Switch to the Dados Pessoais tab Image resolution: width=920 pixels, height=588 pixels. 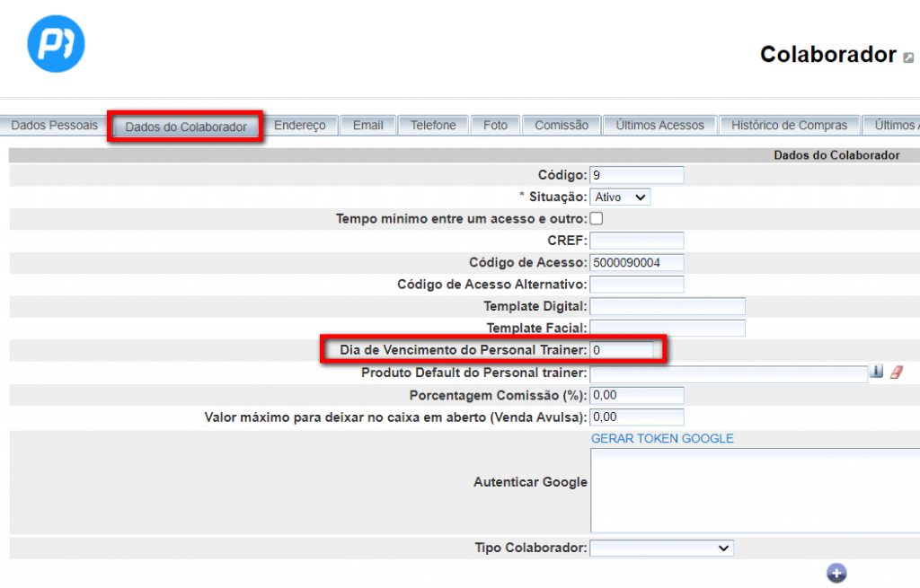click(54, 126)
